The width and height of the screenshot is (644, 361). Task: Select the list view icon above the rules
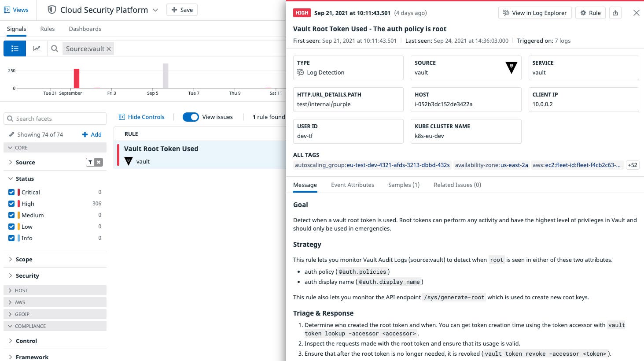tap(15, 48)
